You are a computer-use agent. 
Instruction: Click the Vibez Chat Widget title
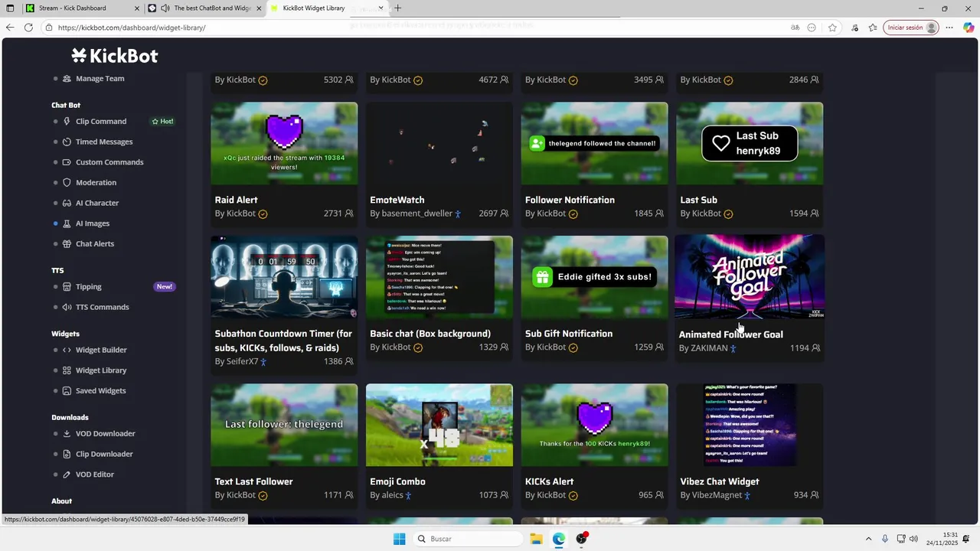coord(720,481)
